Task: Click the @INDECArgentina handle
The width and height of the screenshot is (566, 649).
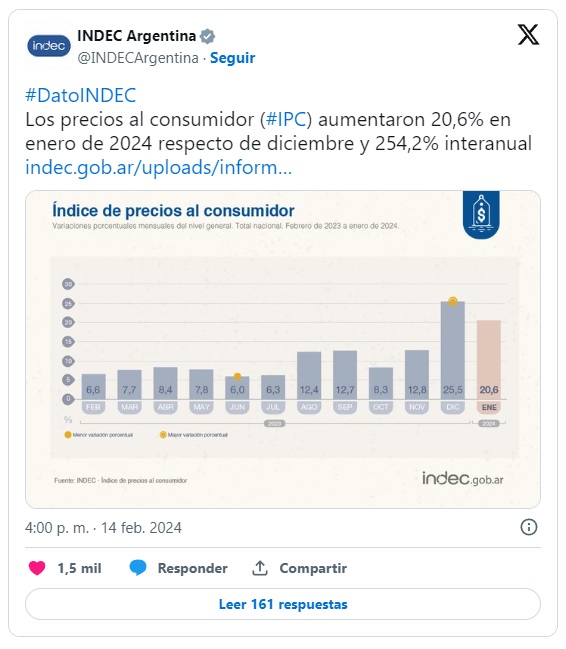Action: (138, 58)
